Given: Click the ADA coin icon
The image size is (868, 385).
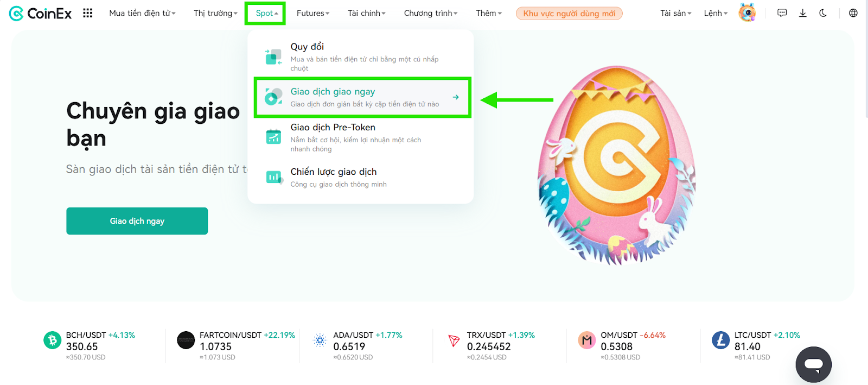Looking at the screenshot, I should coord(320,340).
